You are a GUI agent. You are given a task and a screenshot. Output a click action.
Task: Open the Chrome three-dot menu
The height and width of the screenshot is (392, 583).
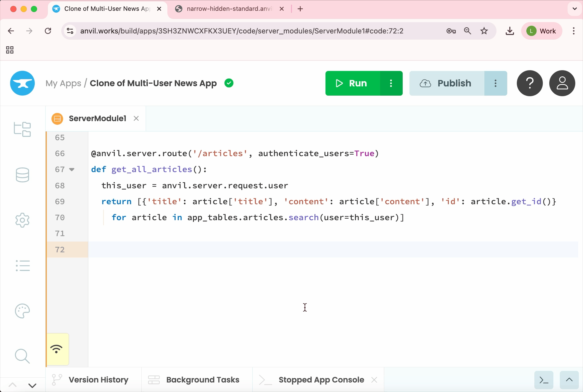point(574,31)
